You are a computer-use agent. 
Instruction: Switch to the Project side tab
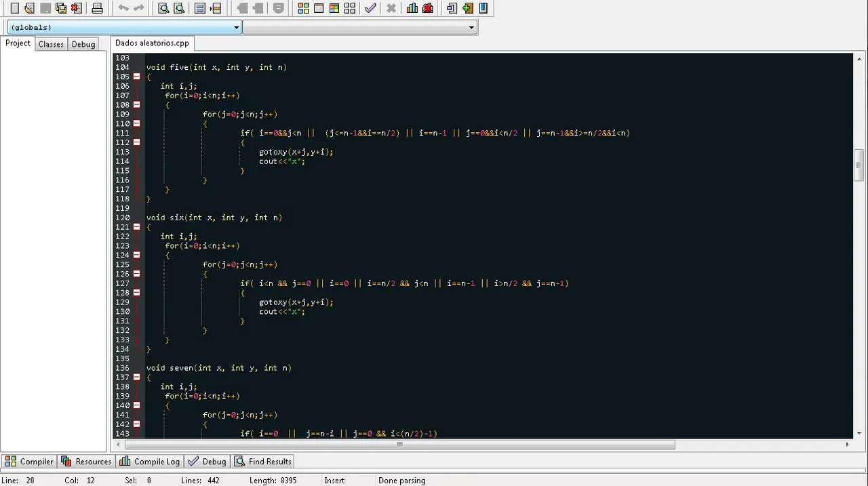tap(18, 43)
